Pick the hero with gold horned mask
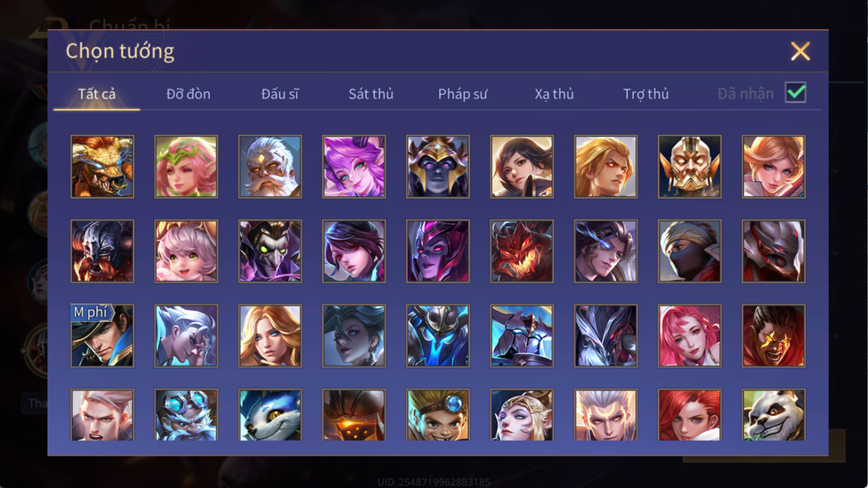Image resolution: width=868 pixels, height=488 pixels. tap(690, 166)
